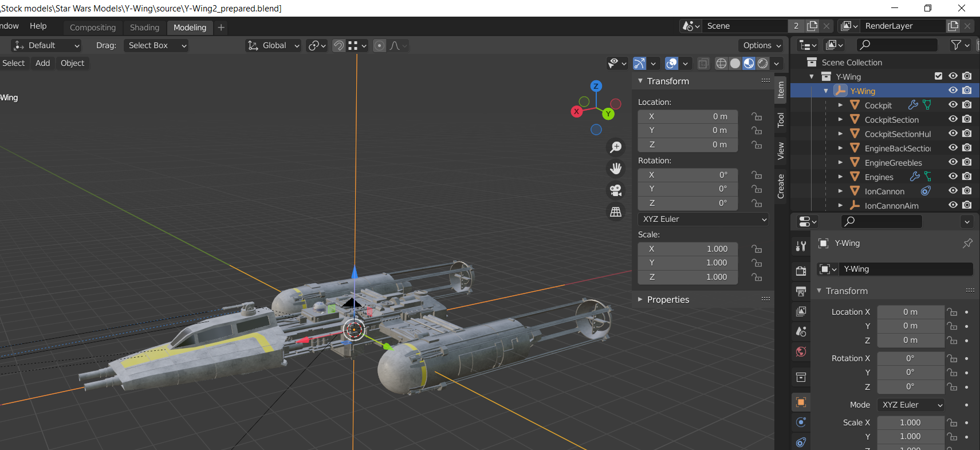
Task: Activate the pan view hand icon
Action: click(616, 169)
